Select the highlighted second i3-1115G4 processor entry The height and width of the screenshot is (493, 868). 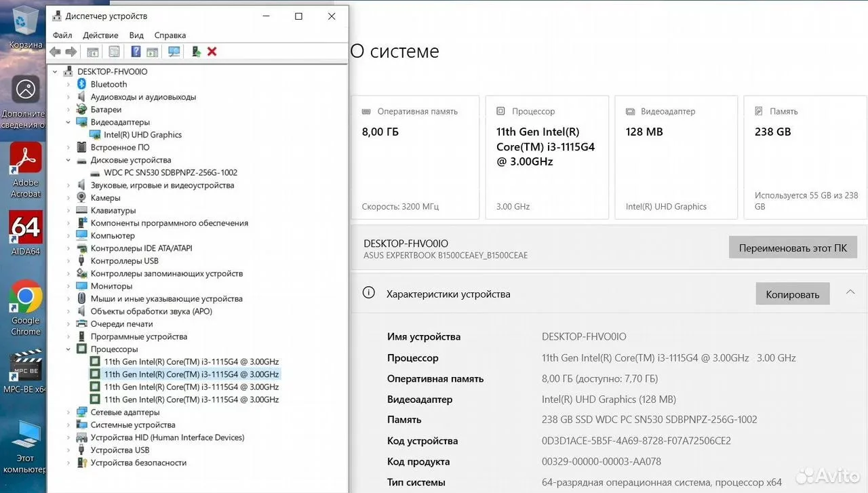pyautogui.click(x=191, y=374)
